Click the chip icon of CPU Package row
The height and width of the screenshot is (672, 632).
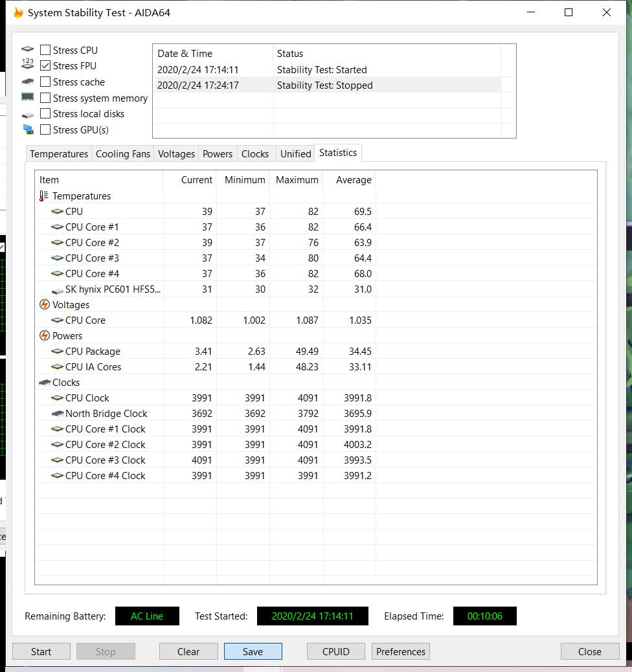point(57,351)
